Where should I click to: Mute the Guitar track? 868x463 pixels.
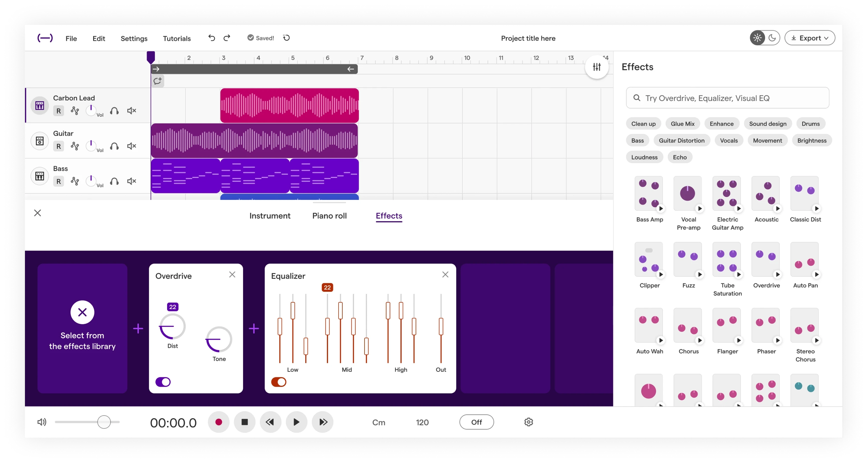click(131, 146)
